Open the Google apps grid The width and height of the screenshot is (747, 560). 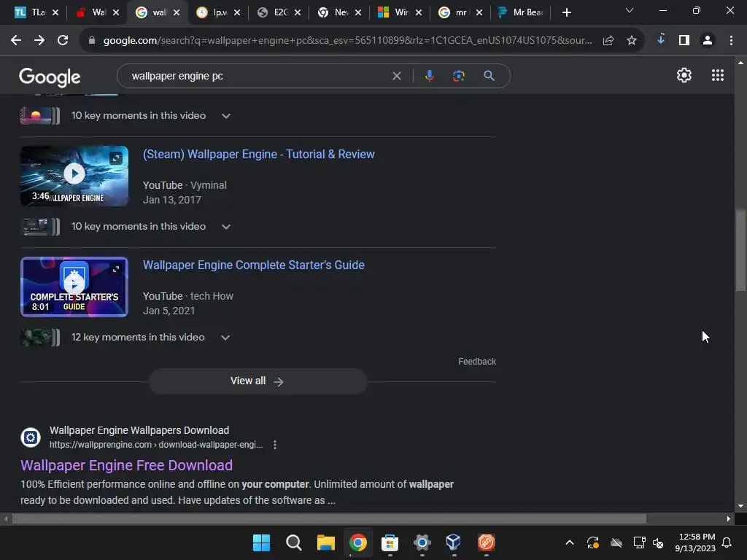(x=718, y=75)
